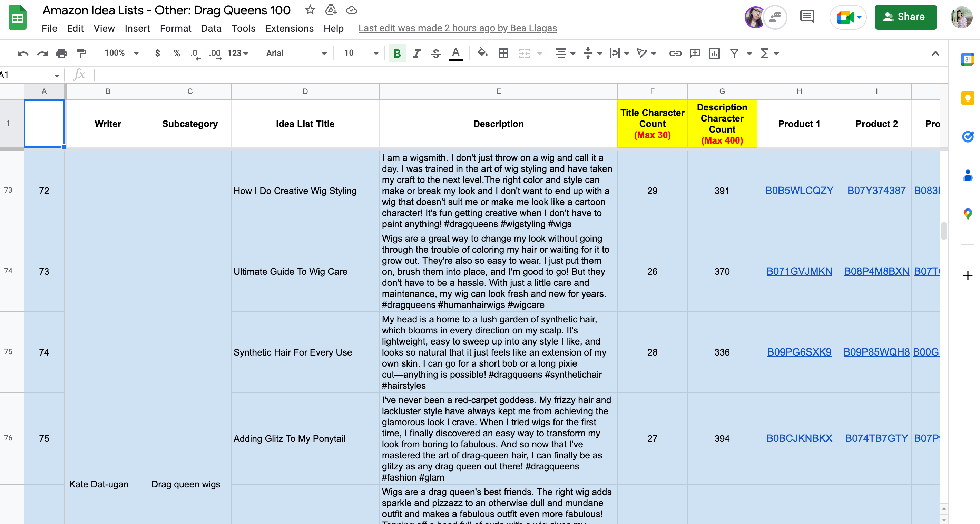Open fill color picker
Screen dimensions: 980x524
tap(483, 53)
